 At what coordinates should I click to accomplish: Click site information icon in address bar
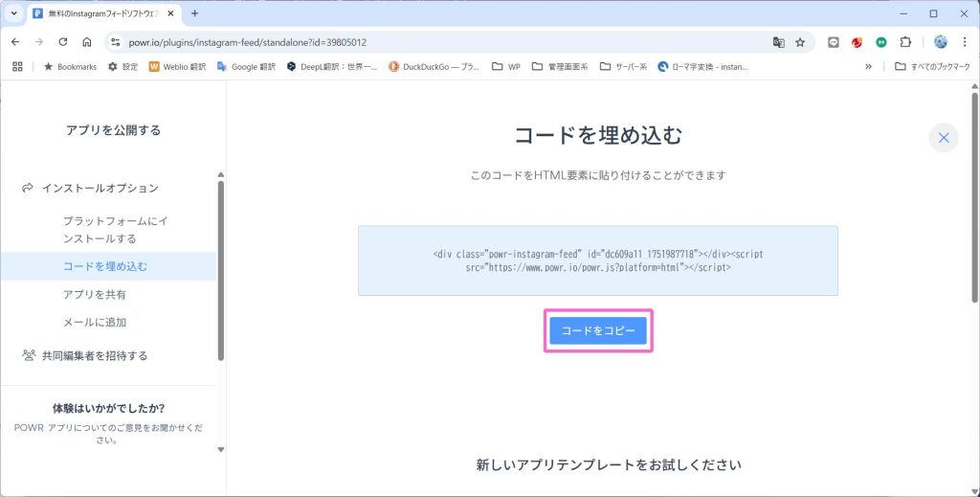(x=115, y=42)
